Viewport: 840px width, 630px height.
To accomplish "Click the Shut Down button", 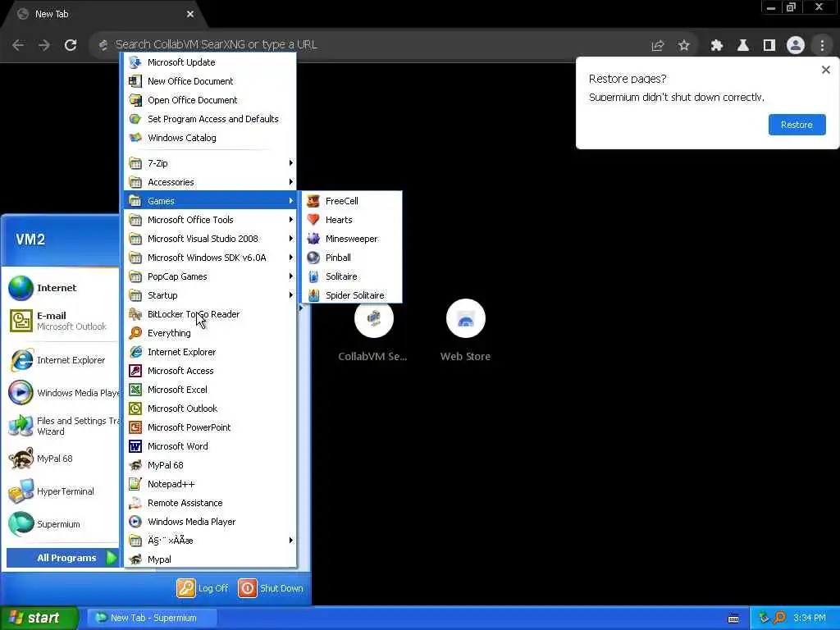I will 271,588.
